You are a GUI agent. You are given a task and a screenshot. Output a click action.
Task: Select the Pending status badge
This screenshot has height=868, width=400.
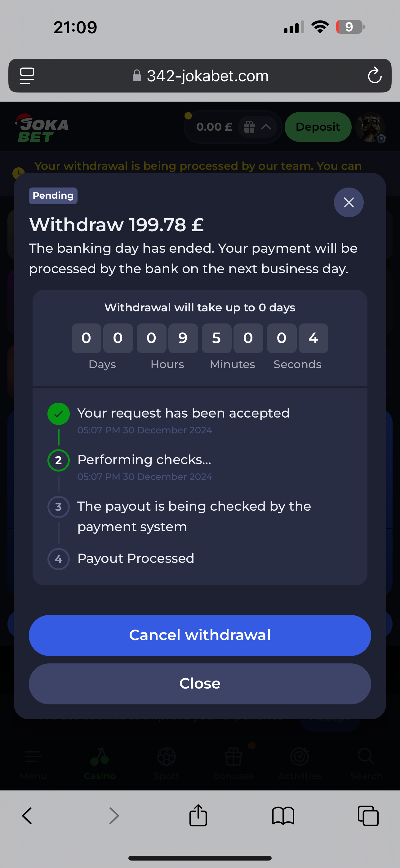53,196
